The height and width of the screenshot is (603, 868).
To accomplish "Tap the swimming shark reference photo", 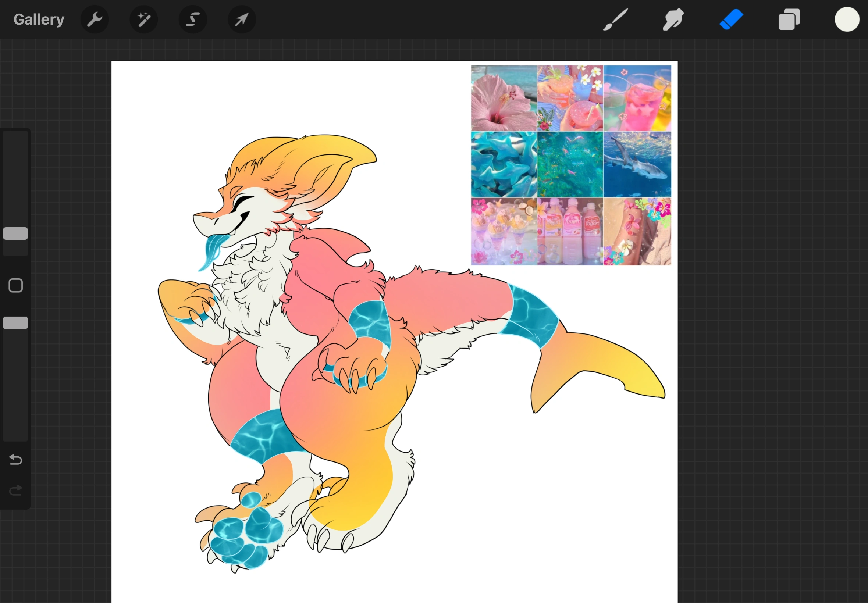I will pyautogui.click(x=637, y=165).
